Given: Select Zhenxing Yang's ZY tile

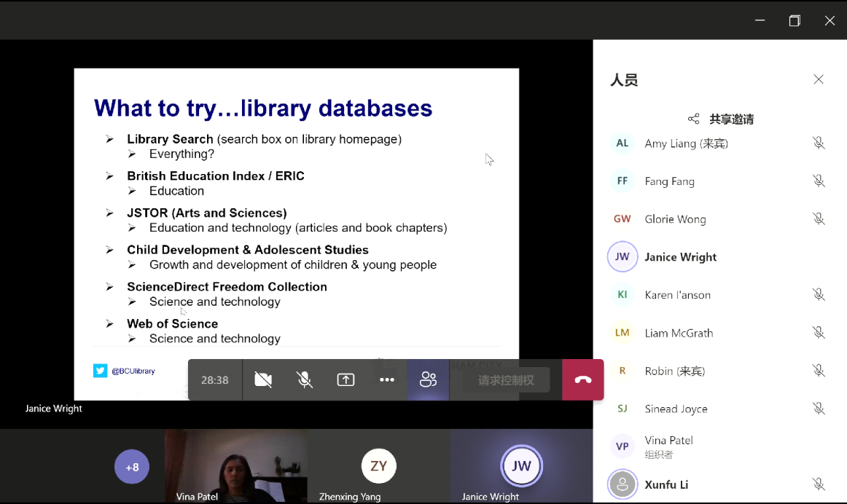Looking at the screenshot, I should point(378,466).
